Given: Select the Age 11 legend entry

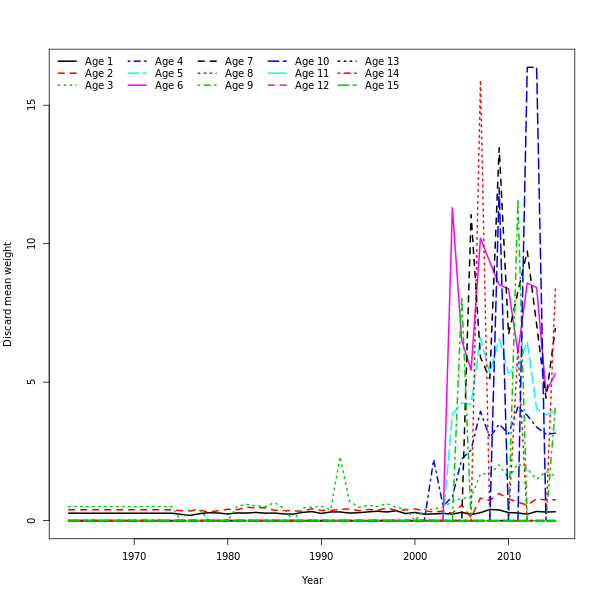Looking at the screenshot, I should coord(312,74).
